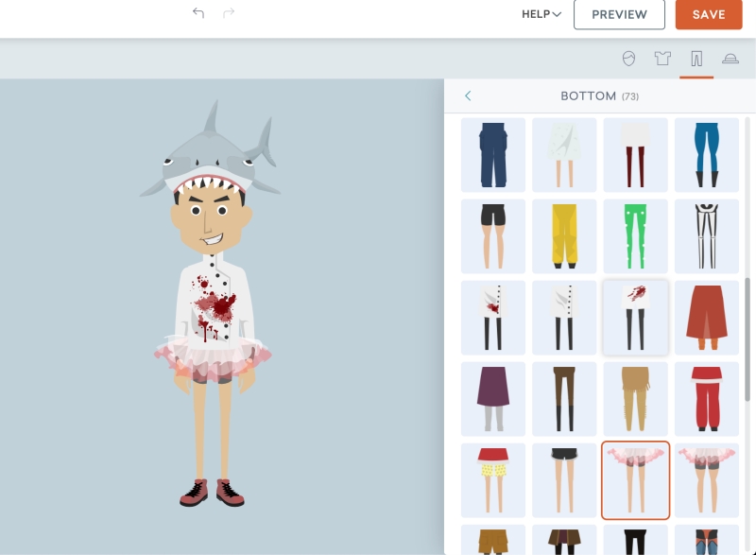Click the redo arrow icon
This screenshot has width=756, height=555.
(229, 13)
